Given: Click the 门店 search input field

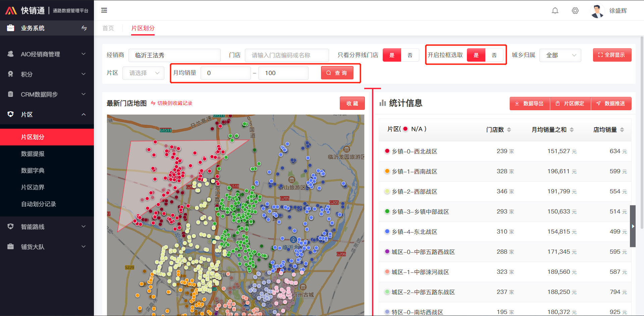Looking at the screenshot, I should pos(287,55).
